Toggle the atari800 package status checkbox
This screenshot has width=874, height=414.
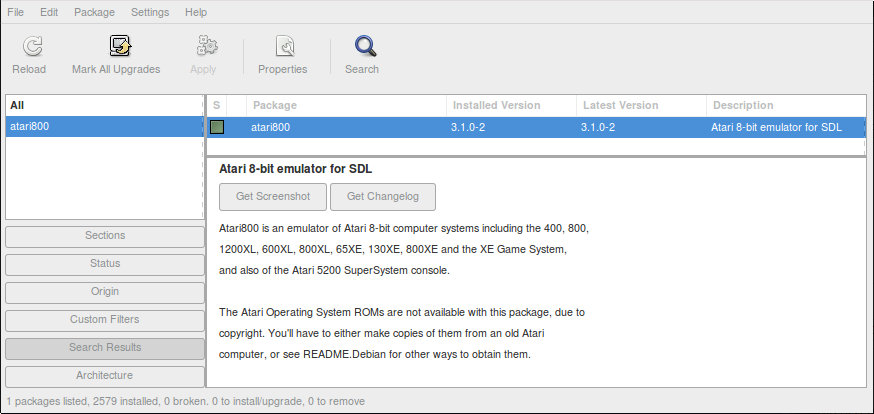point(216,127)
